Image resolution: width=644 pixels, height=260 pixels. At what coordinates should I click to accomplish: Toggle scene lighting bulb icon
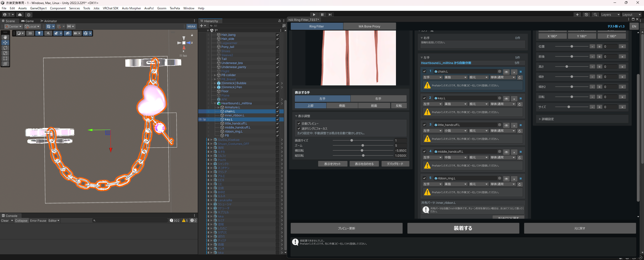39,33
